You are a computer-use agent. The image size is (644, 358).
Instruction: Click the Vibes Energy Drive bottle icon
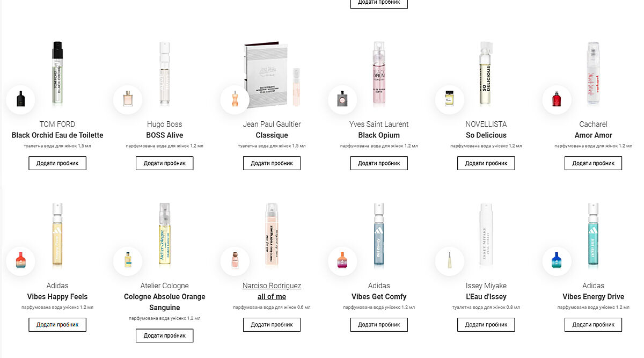[x=557, y=261]
